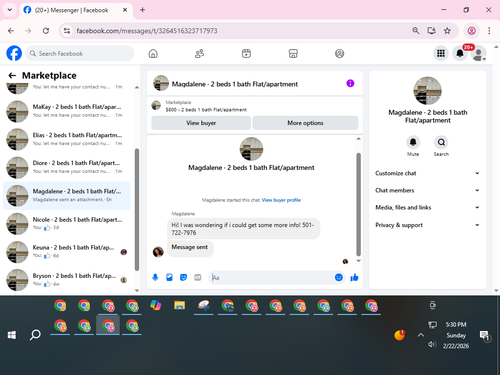The image size is (500, 375).
Task: Attach a file with the image icon
Action: 169,277
